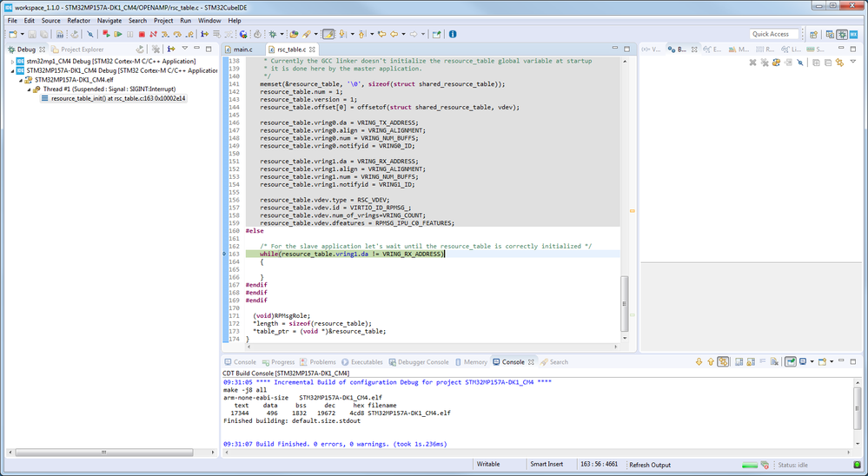
Task: Open the Debug view menu triangle
Action: coord(185,49)
